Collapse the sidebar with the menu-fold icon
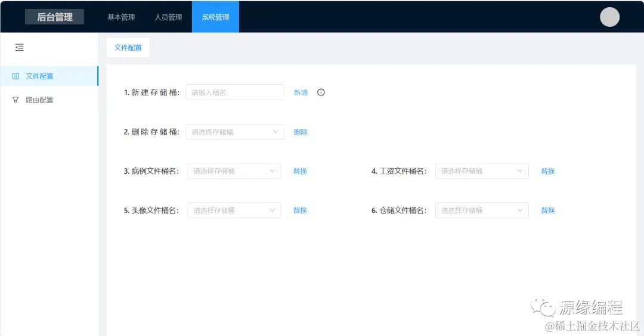Image resolution: width=644 pixels, height=336 pixels. 19,47
